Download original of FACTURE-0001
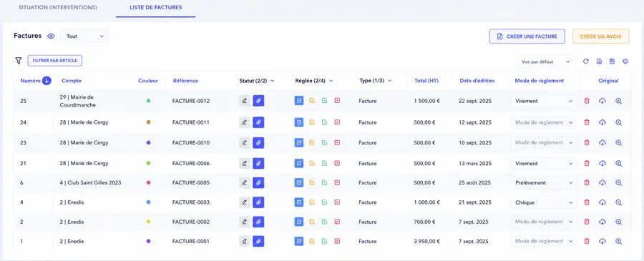Screen dimensions: 644x261 tap(602, 241)
